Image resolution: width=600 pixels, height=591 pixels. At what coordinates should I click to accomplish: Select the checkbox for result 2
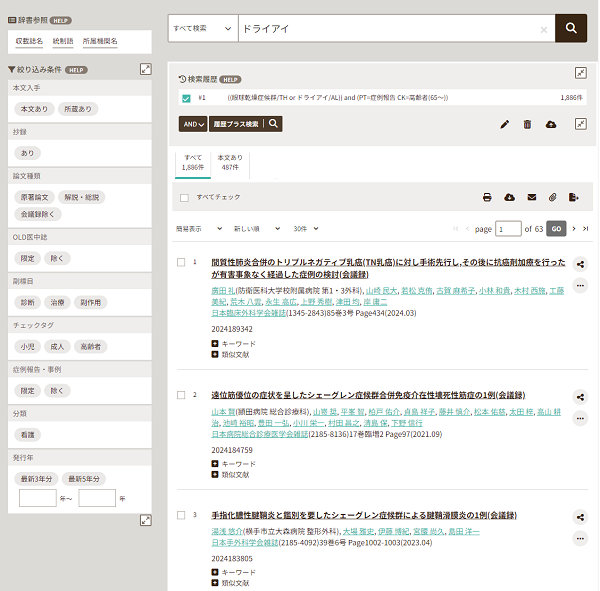point(181,395)
